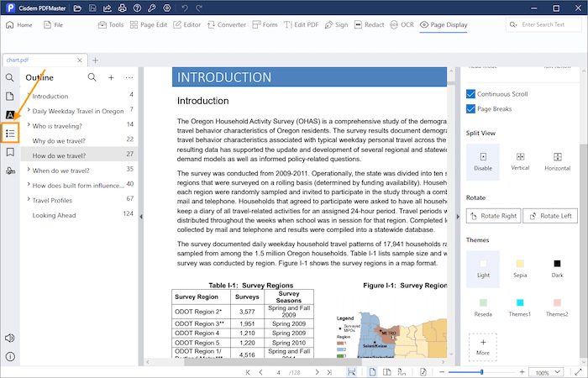This screenshot has height=378, width=588.
Task: Open the Edit PDF tab
Action: tap(301, 24)
